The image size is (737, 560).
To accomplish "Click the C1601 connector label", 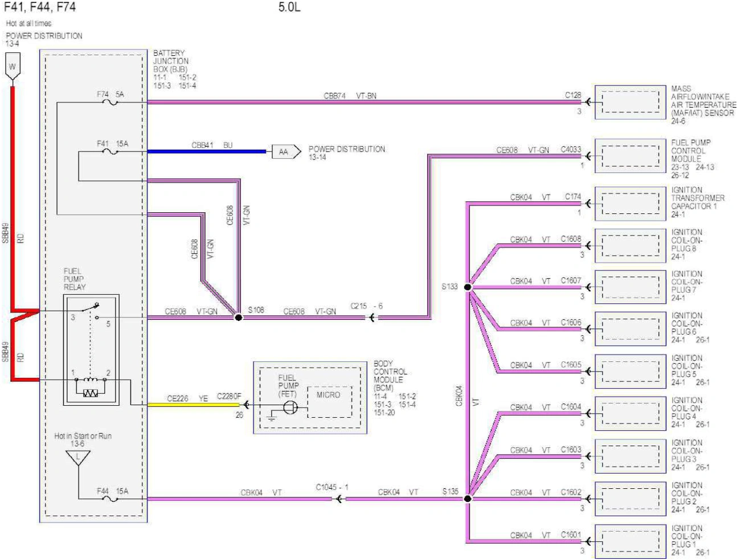I will click(571, 535).
